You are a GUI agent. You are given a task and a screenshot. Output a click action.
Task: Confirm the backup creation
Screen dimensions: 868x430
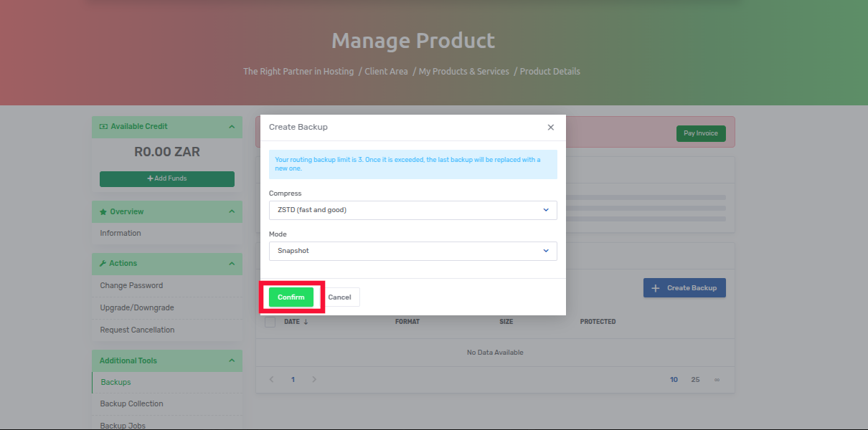(291, 296)
